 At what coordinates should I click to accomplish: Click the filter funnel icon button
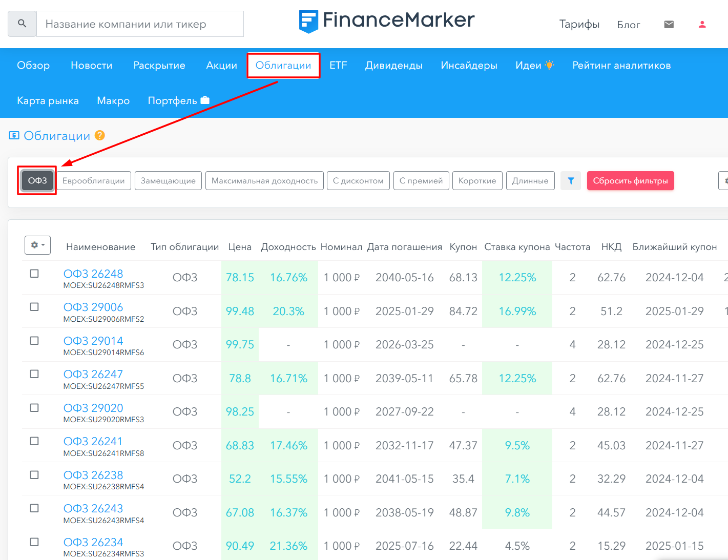[x=571, y=181]
